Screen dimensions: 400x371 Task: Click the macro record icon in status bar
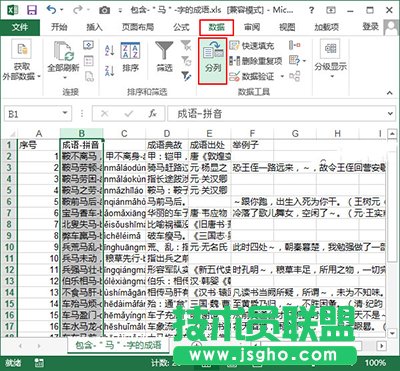[x=39, y=363]
